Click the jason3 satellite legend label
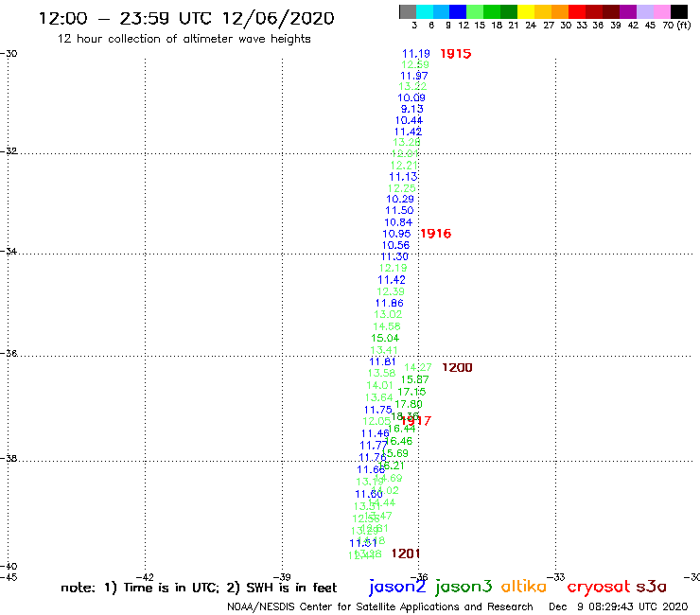Viewport: 700px width, 615px height. pos(464,587)
